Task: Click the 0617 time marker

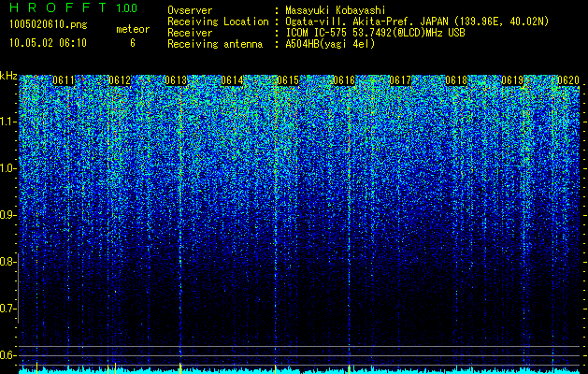Action: 400,80
